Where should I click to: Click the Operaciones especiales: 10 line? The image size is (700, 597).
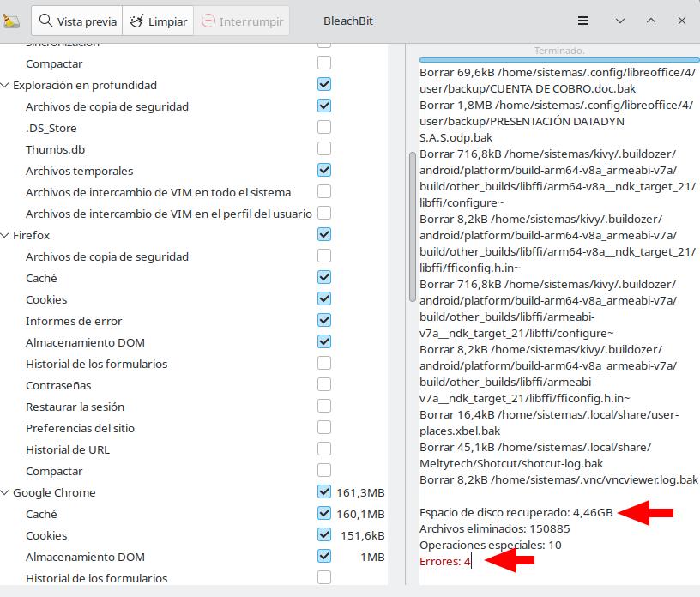490,546
